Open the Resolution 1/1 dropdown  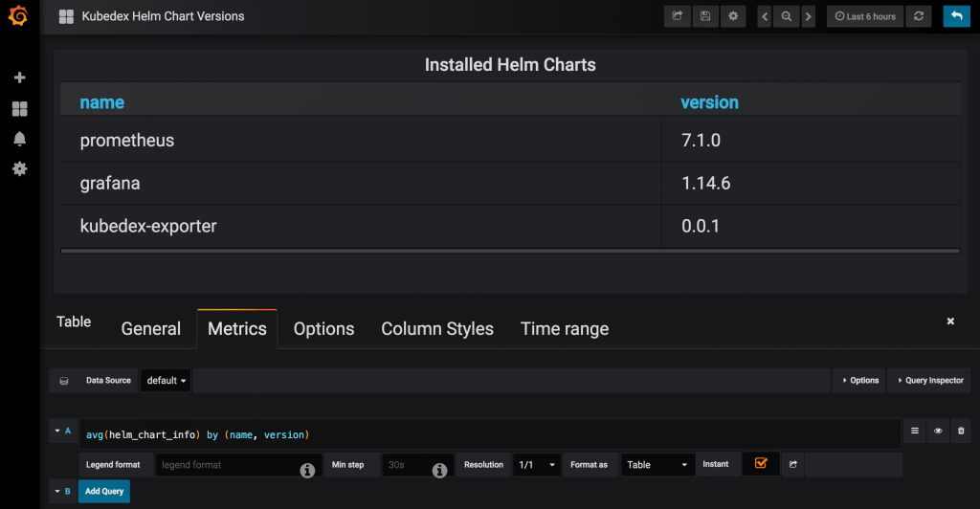click(x=536, y=465)
